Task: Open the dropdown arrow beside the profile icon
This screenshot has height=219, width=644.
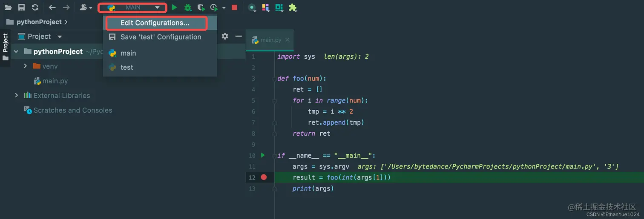Action: click(x=224, y=8)
